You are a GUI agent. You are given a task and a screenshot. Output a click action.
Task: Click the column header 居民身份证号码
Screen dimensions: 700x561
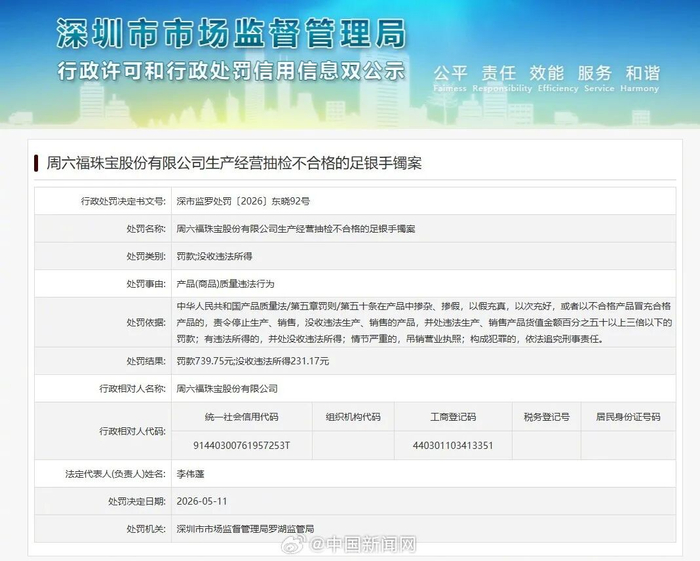point(628,417)
